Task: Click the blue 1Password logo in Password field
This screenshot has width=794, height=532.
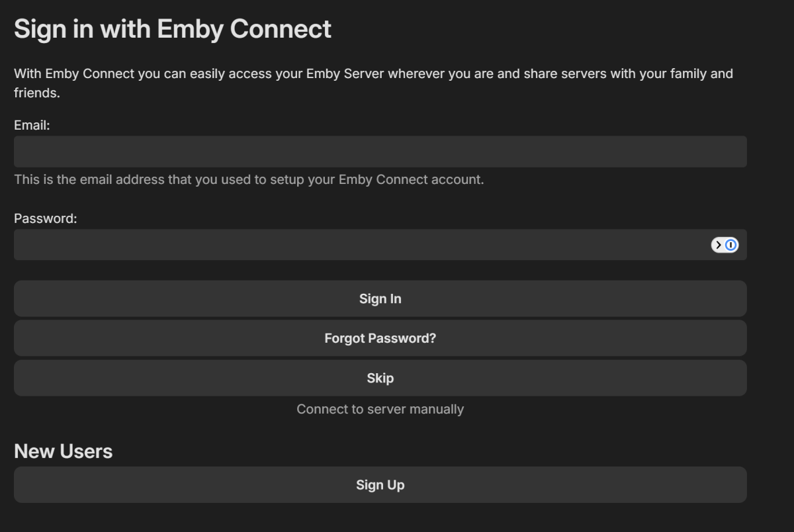Action: click(x=730, y=245)
